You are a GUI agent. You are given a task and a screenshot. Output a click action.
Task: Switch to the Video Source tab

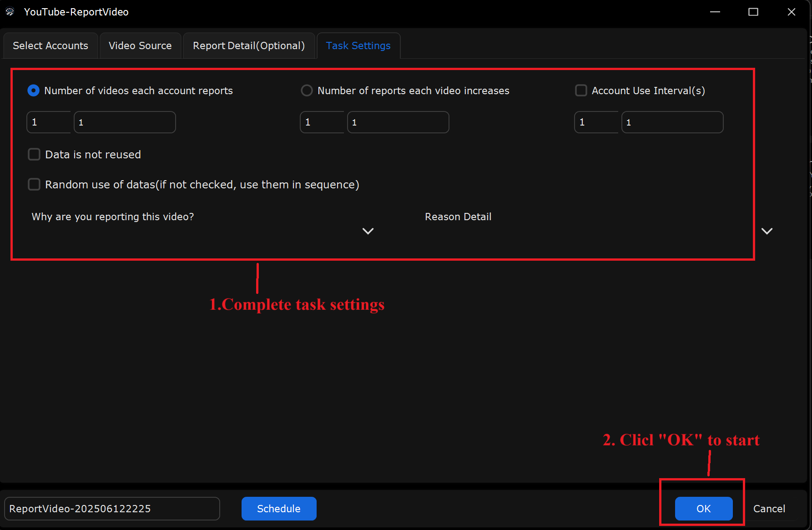coord(140,45)
